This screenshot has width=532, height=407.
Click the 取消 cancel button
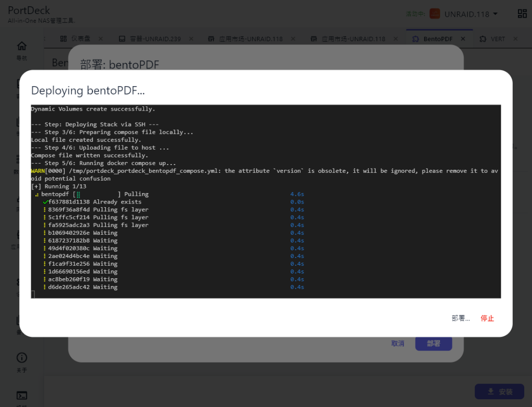[397, 344]
